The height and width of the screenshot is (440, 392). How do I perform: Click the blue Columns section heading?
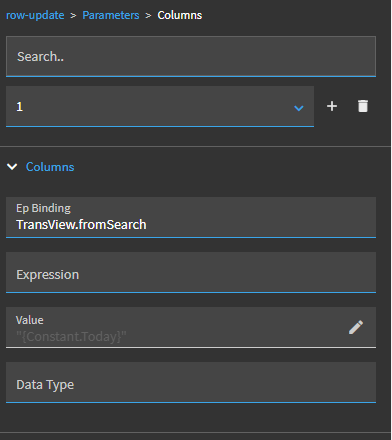50,167
